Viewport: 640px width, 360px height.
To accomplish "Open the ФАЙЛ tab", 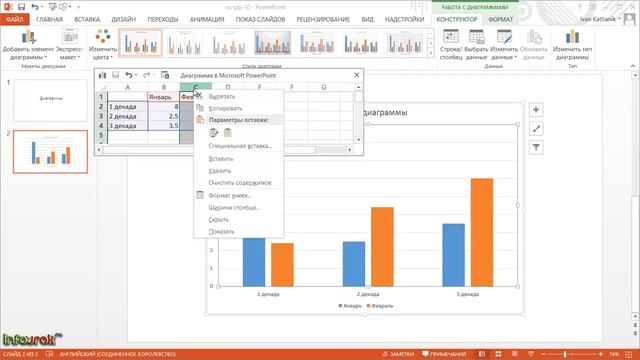I will pos(15,19).
